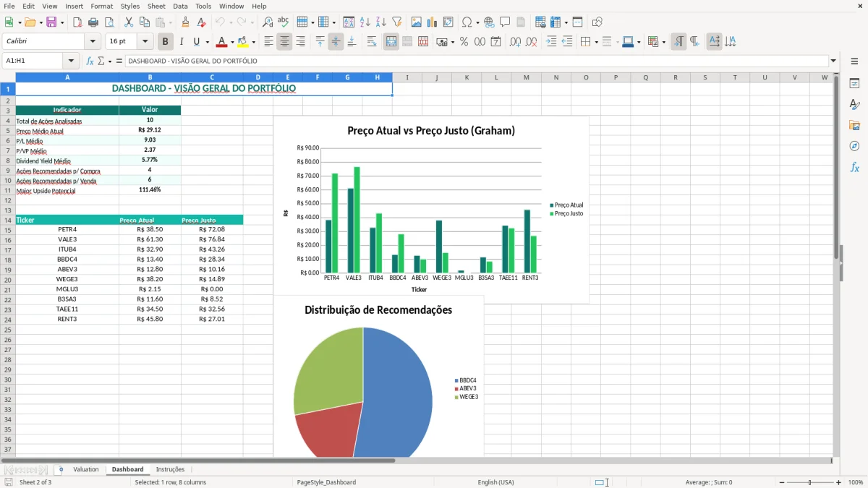Expand underline style dropdown arrow
The image size is (868, 488).
207,43
